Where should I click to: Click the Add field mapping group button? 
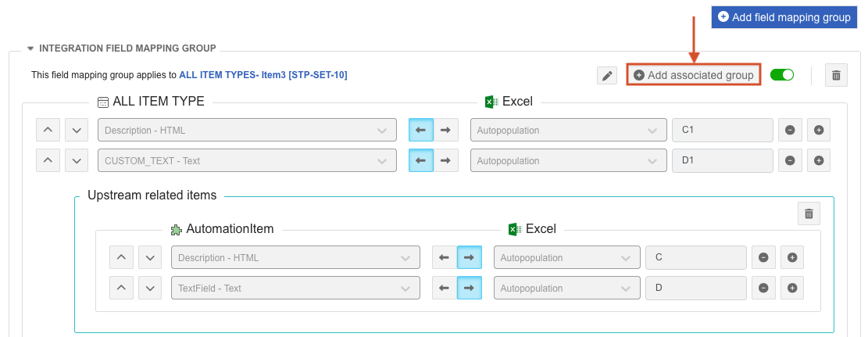784,17
